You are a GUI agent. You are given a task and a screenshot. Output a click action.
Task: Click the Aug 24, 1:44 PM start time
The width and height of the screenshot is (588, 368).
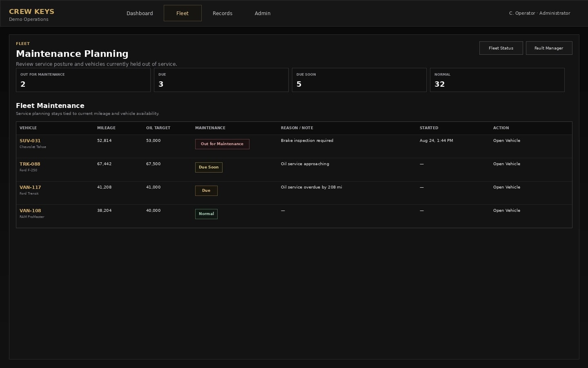tap(436, 141)
